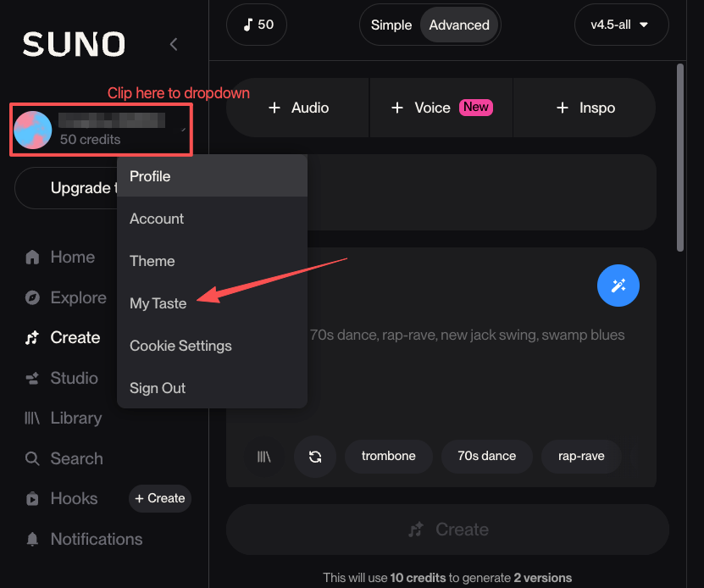Choose My Taste from the menu
Screen dimensions: 704x588
(x=158, y=302)
